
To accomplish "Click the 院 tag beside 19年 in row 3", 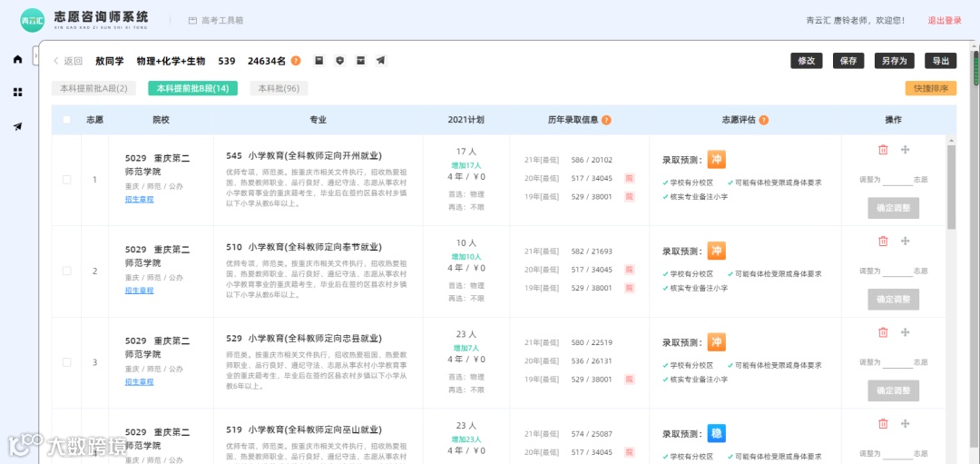I will [630, 379].
